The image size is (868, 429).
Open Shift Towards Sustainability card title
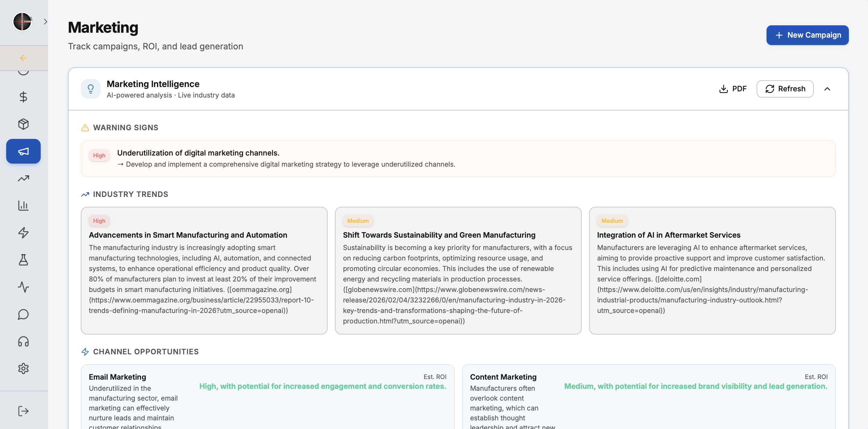[439, 235]
